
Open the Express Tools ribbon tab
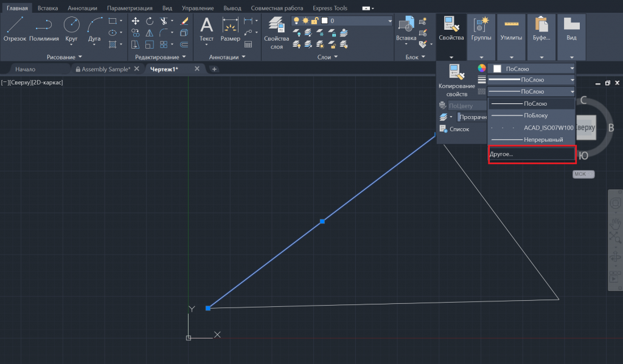click(330, 8)
